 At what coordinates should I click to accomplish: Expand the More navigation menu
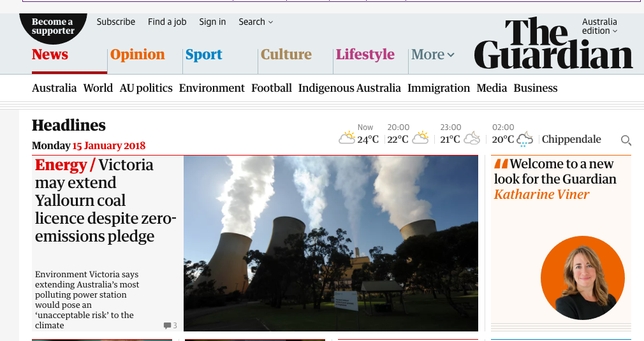(x=433, y=55)
